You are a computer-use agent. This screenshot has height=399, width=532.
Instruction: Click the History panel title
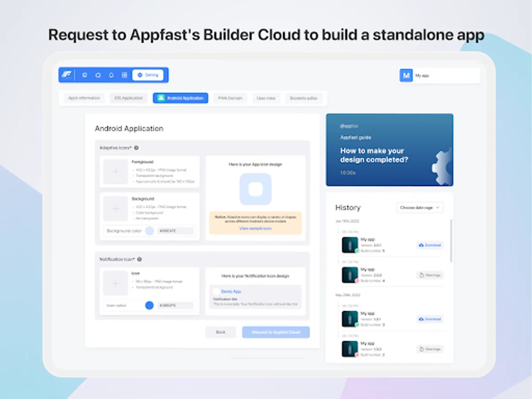click(x=348, y=207)
